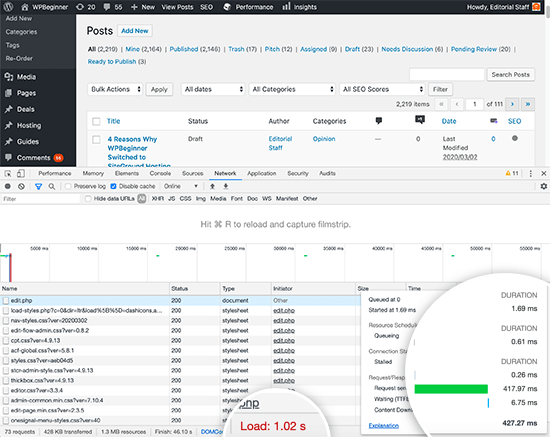Tick the Hide data URLs checkbox
The image size is (550, 437).
(x=88, y=199)
